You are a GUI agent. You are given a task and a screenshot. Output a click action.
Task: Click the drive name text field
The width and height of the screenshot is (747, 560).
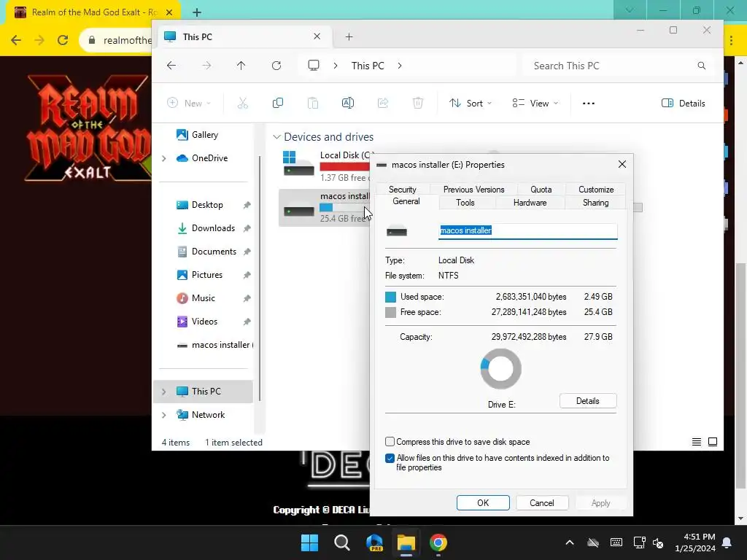click(528, 231)
